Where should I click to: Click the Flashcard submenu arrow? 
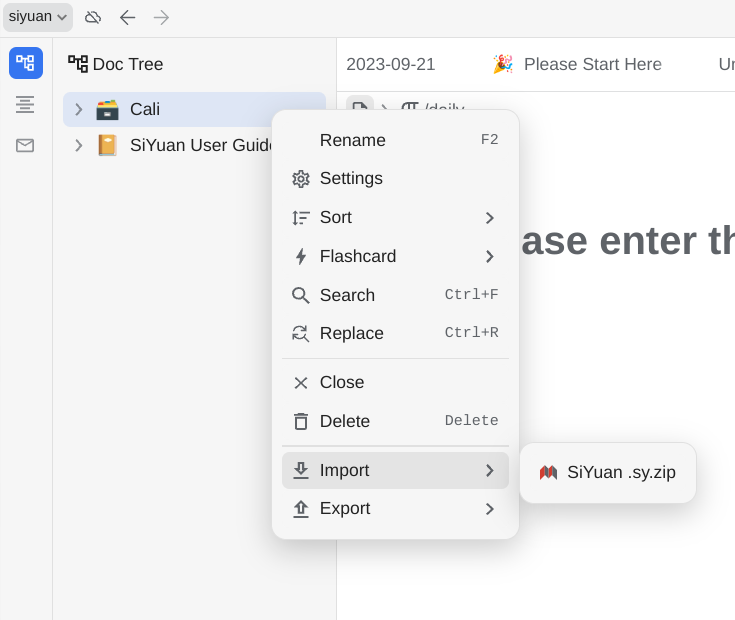pyautogui.click(x=490, y=256)
